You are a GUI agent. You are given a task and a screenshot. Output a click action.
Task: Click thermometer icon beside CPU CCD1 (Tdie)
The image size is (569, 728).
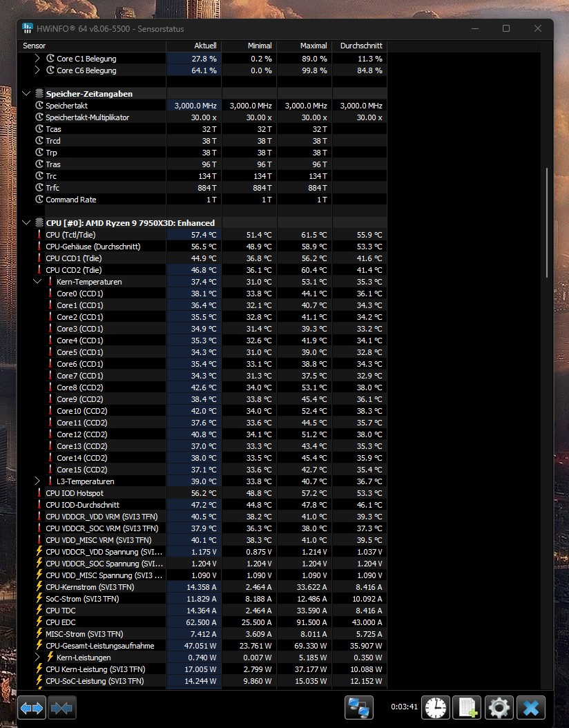point(39,258)
